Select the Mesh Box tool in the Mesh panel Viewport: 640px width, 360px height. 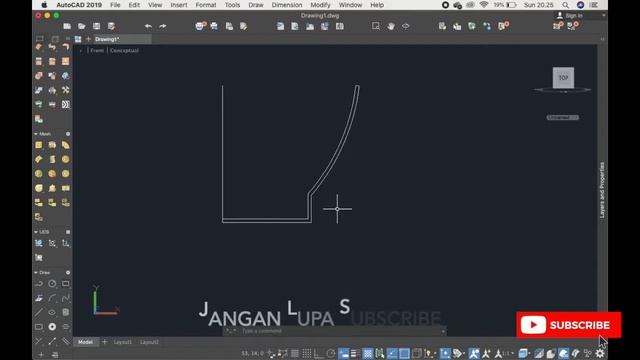pos(39,145)
